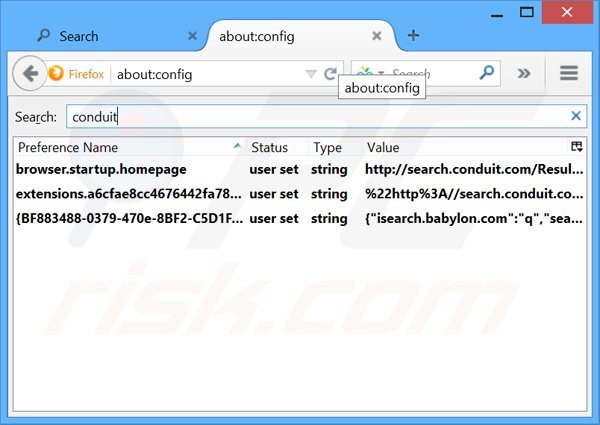Select the {BF883488-0379-470e-8BF2 preference row
Screen dimensions: 600x425
pyautogui.click(x=300, y=218)
